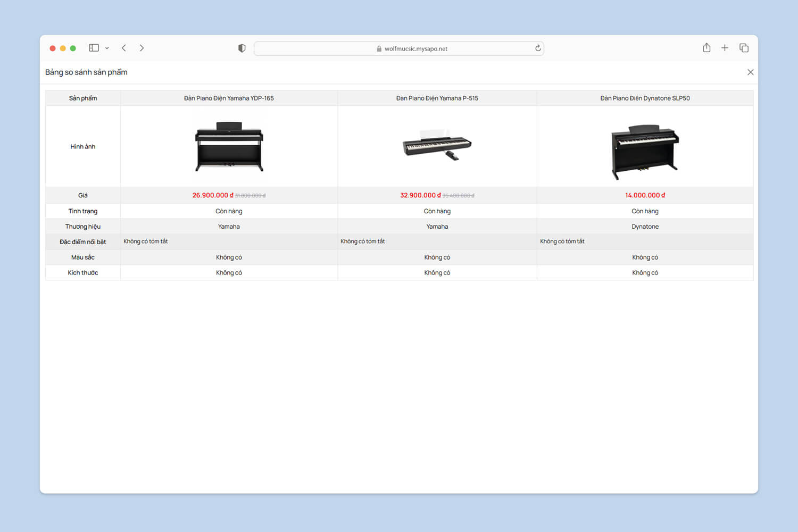Go forward to the next page
The height and width of the screenshot is (532, 798).
pyautogui.click(x=142, y=48)
